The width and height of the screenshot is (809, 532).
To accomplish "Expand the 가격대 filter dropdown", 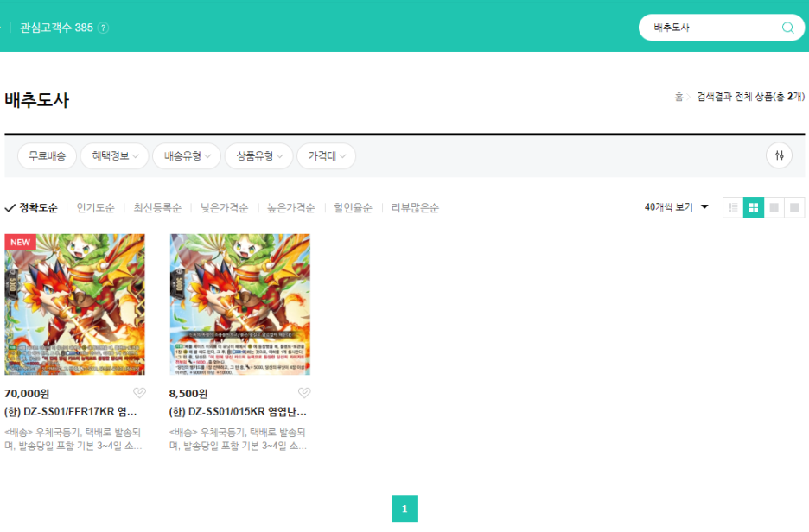I will tap(326, 155).
